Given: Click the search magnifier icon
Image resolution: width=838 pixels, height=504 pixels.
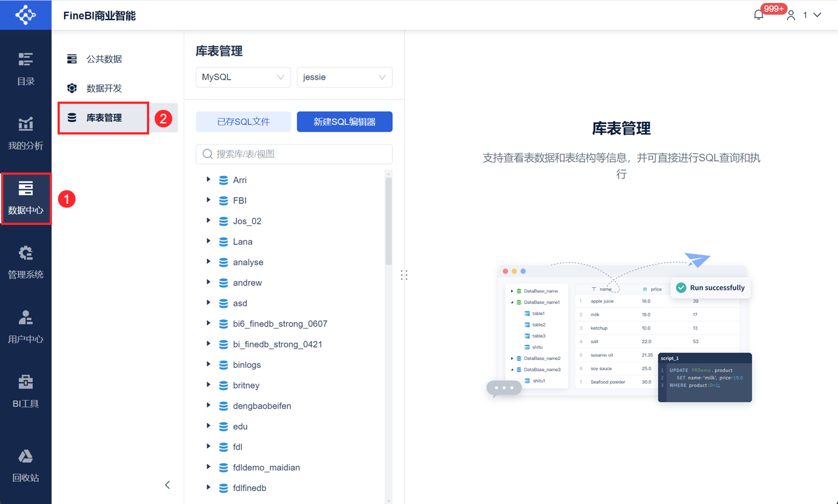Looking at the screenshot, I should coord(208,154).
